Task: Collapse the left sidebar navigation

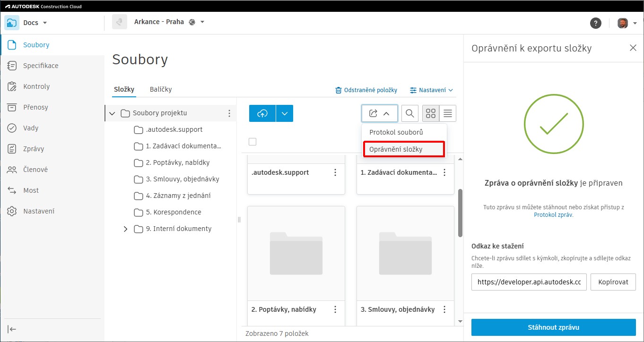Action: click(12, 329)
